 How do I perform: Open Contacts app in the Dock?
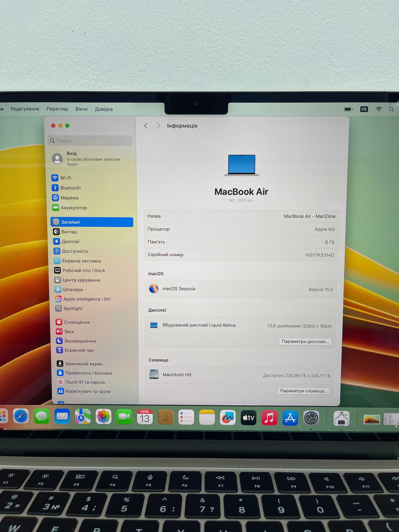tap(166, 417)
